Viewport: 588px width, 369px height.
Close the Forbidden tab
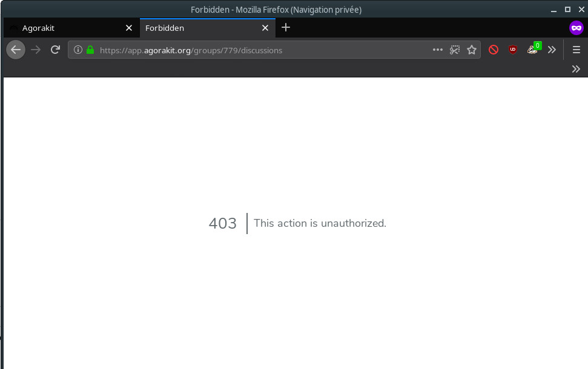click(x=265, y=28)
